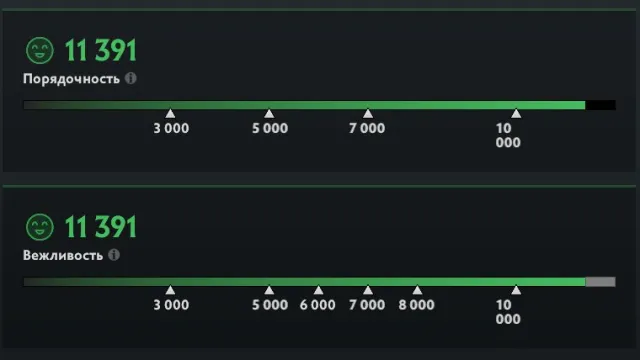Click the gray unfilled end of Вежливость bar

600,282
